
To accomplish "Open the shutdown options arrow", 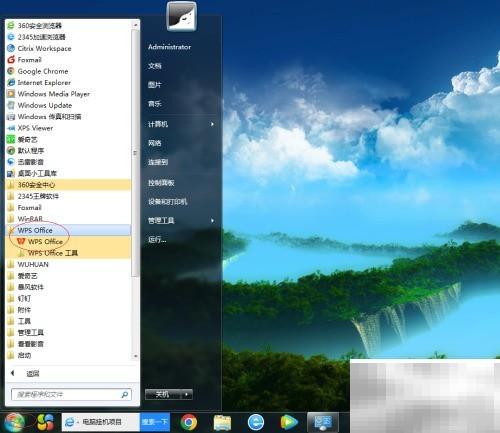I will click(x=187, y=395).
